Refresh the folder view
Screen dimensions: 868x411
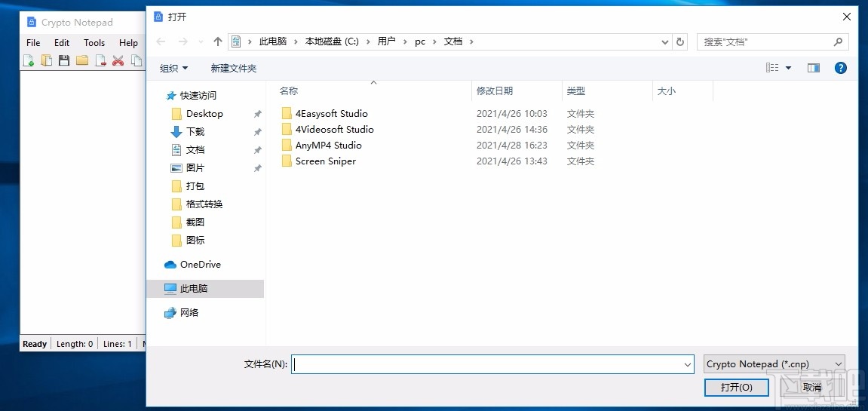click(x=679, y=41)
